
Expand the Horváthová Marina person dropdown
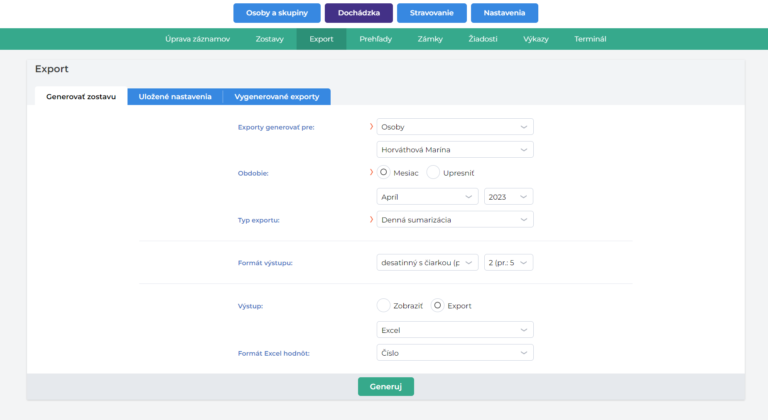click(455, 150)
